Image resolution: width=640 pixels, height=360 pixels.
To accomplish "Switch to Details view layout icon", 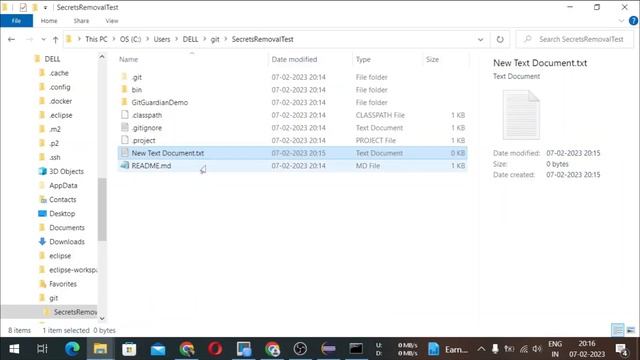I will pos(618,330).
